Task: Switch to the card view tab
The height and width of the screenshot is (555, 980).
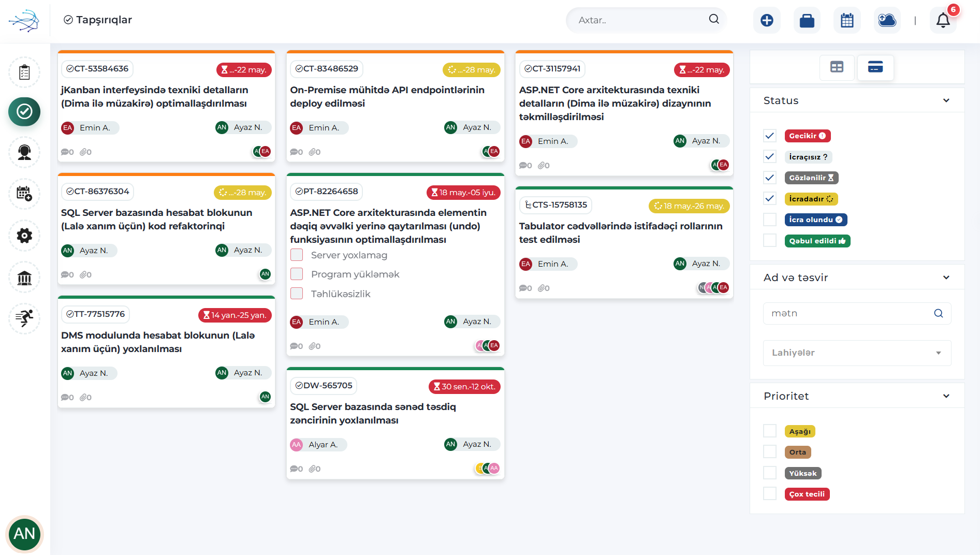Action: pos(875,67)
